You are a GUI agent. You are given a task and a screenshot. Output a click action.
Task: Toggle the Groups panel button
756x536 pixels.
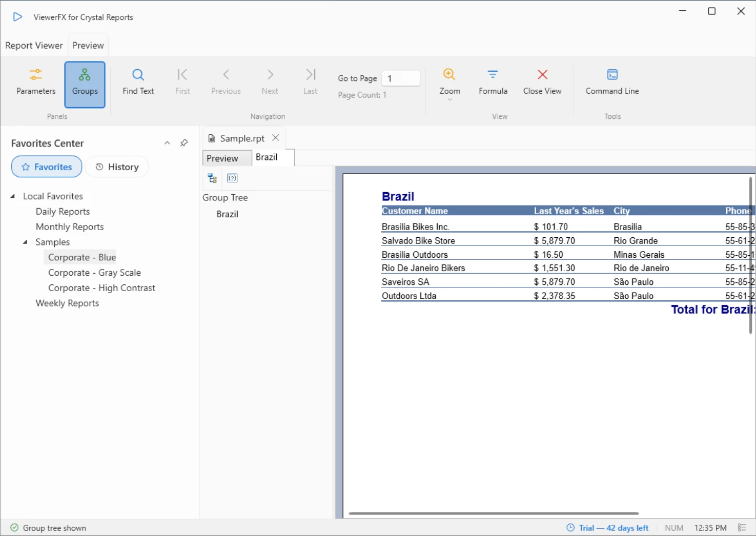85,85
